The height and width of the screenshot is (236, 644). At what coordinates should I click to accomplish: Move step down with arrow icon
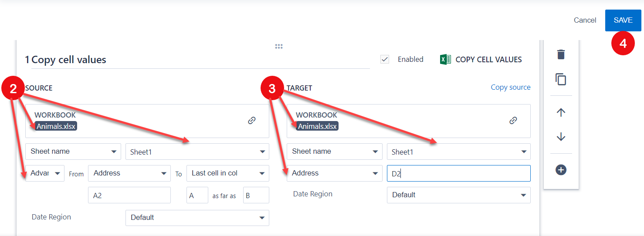561,137
